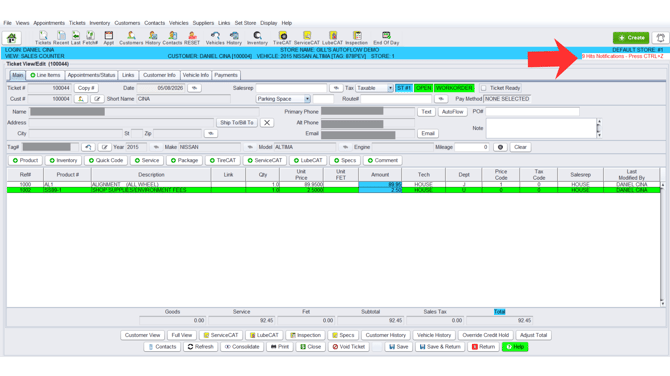Open customer History toolbar icon

(x=153, y=38)
